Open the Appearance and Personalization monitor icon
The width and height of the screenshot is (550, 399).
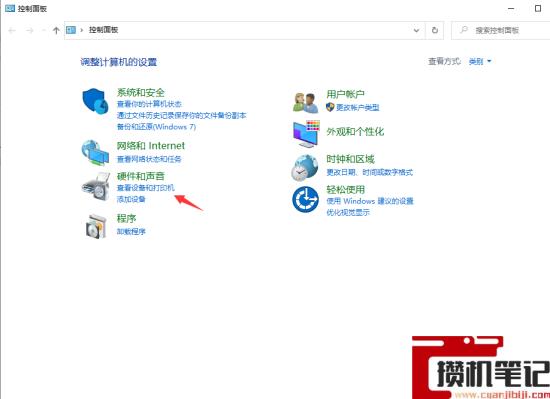[306, 134]
